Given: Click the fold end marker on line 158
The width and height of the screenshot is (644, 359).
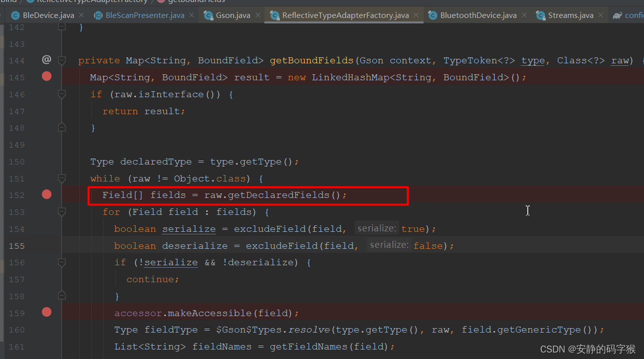Looking at the screenshot, I should tap(62, 296).
